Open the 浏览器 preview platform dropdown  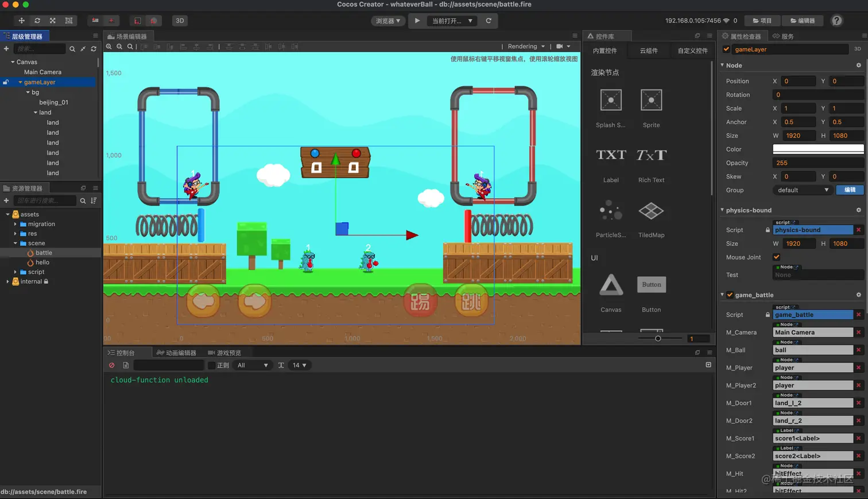[388, 21]
